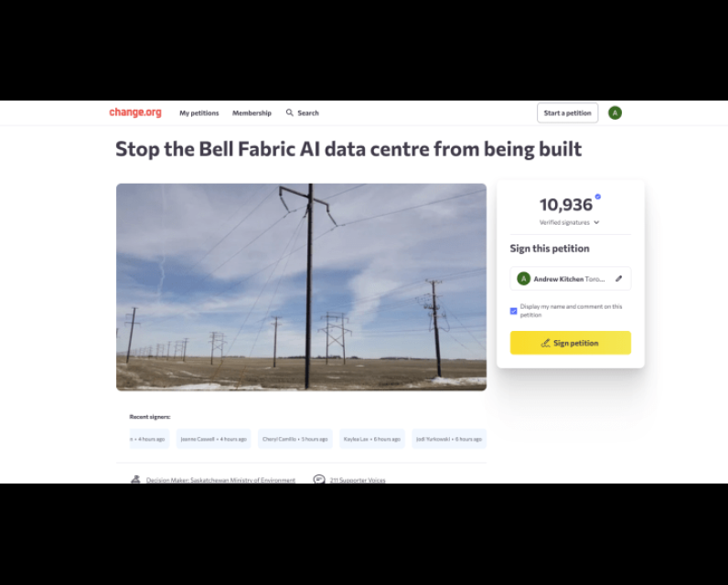Click the Supporter Voices speech bubble icon
The image size is (728, 585).
click(x=319, y=479)
